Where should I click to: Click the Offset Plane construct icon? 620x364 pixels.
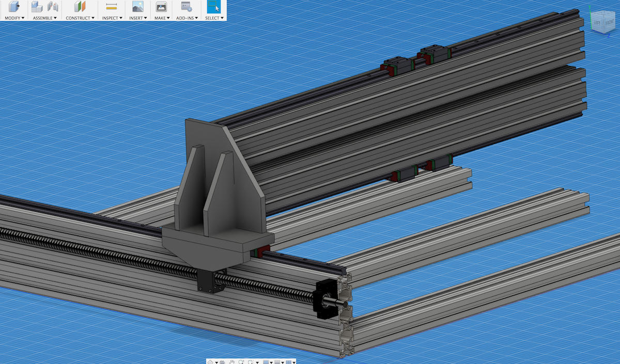[80, 7]
